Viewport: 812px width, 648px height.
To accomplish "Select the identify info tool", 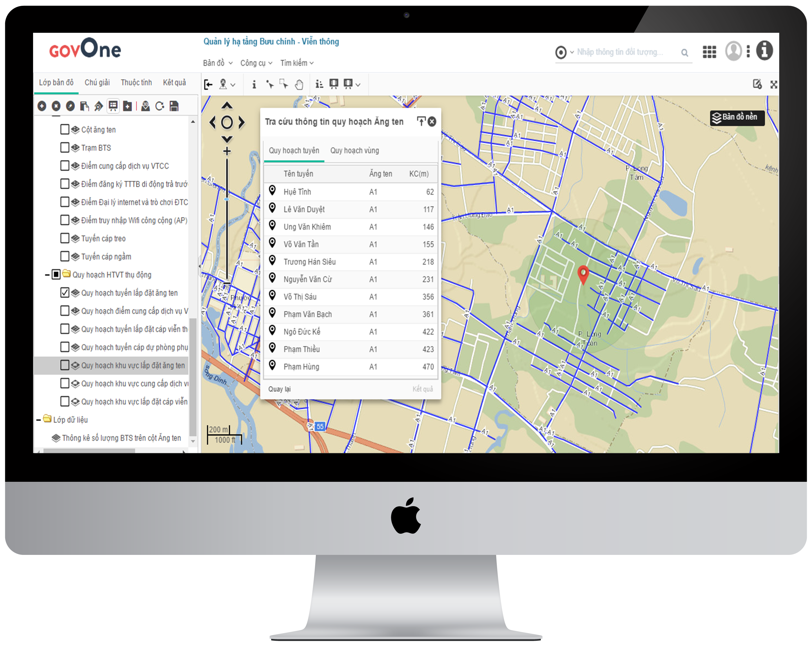I will [x=254, y=84].
